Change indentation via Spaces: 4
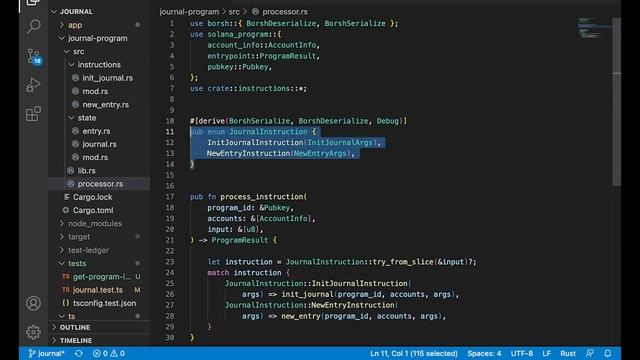This screenshot has width=640, height=360. pos(484,353)
